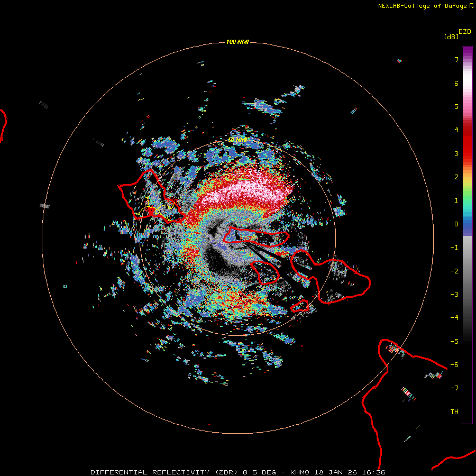The height and width of the screenshot is (476, 476).
Task: Click the 5 value on color scale
Action: tap(456, 106)
